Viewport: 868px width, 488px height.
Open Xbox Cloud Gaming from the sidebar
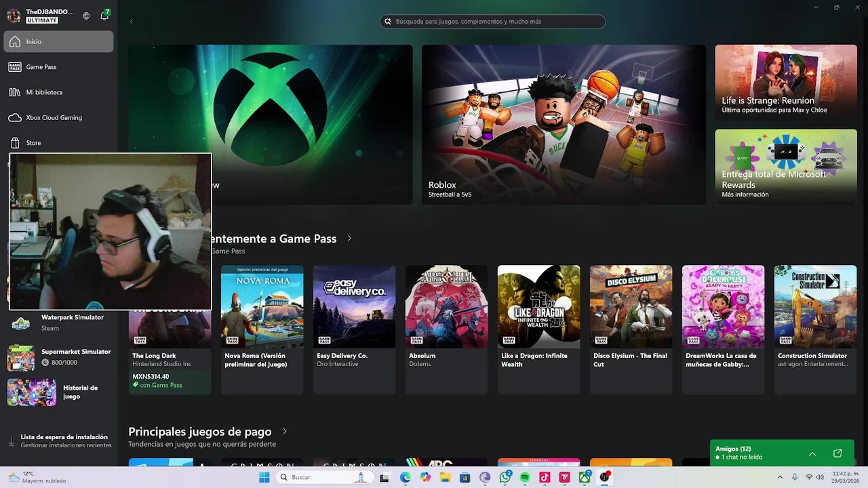[x=58, y=117]
